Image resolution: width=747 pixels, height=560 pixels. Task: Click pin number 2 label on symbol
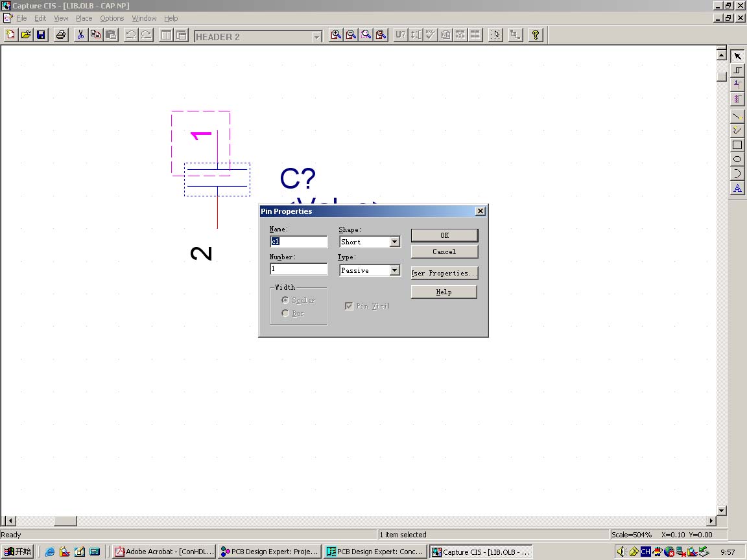click(201, 254)
